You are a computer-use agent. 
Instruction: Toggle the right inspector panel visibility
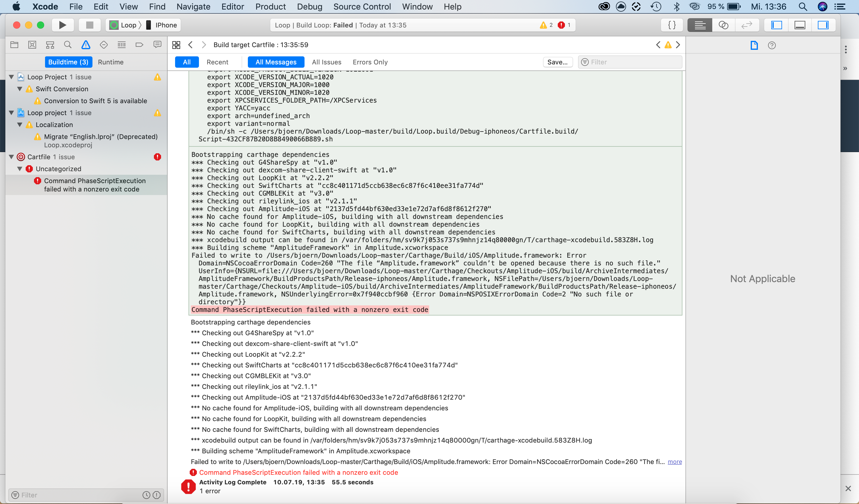tap(824, 25)
